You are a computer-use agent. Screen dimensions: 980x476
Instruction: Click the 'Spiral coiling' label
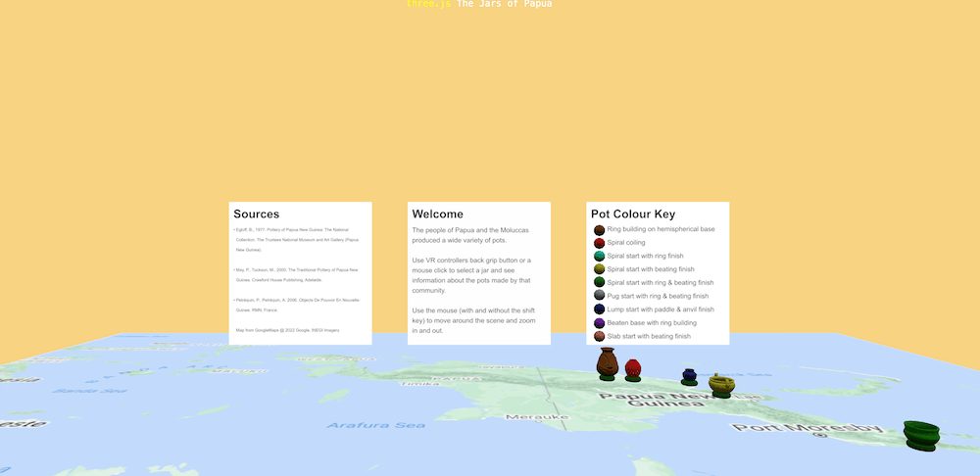coord(625,242)
